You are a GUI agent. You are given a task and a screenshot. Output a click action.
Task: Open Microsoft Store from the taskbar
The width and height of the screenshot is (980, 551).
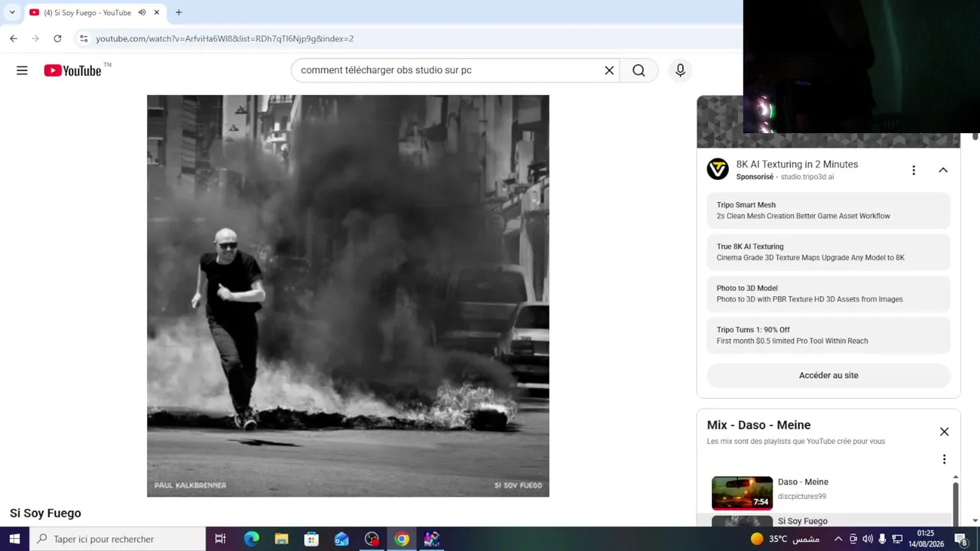point(312,539)
